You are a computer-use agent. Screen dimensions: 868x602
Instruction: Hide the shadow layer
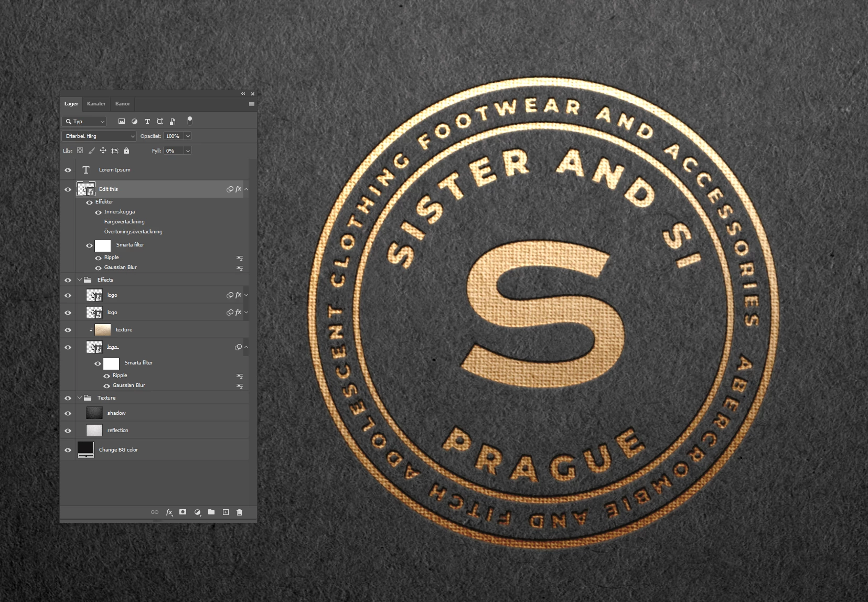tap(68, 413)
